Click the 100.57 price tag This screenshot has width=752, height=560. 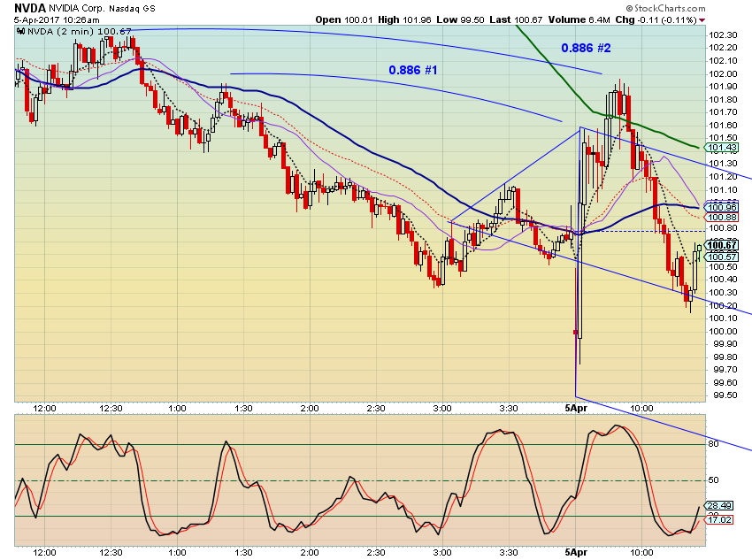(722, 257)
